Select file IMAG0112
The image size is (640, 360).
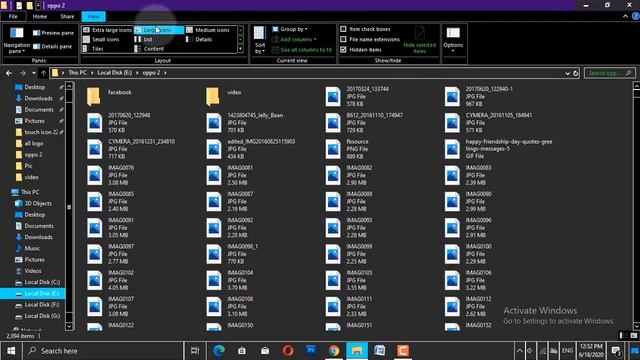468,307
